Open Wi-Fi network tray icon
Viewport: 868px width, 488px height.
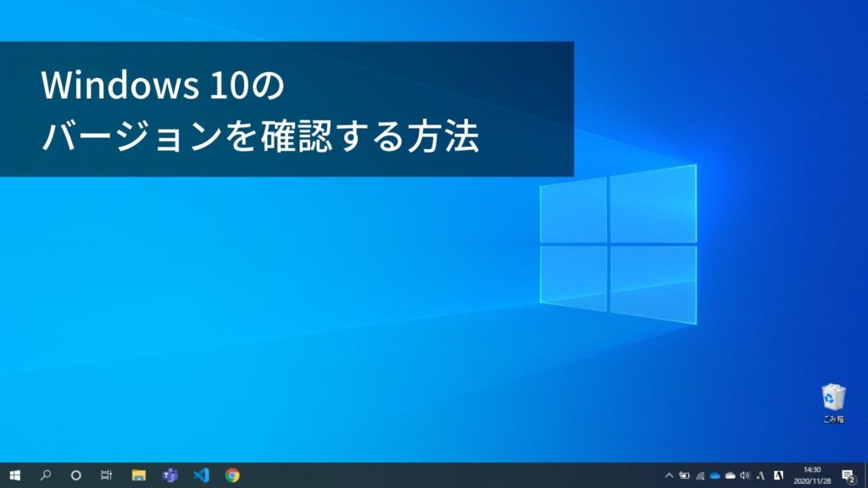coord(700,475)
